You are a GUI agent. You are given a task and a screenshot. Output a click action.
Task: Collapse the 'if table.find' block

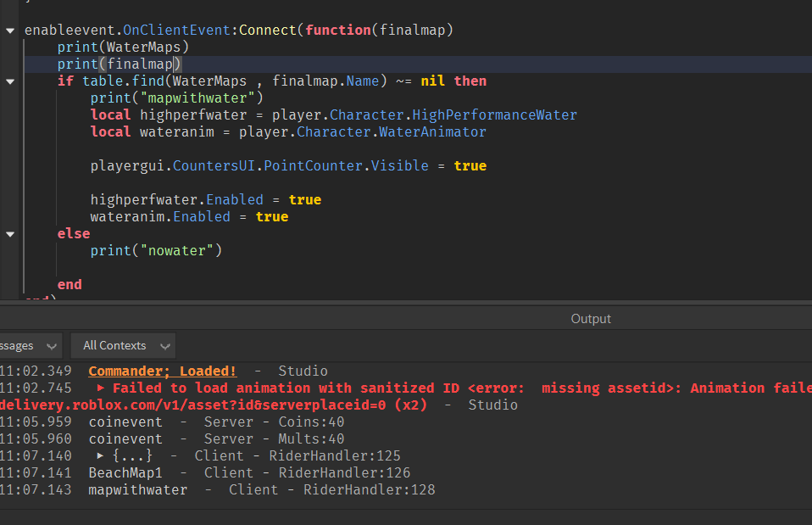[x=10, y=81]
